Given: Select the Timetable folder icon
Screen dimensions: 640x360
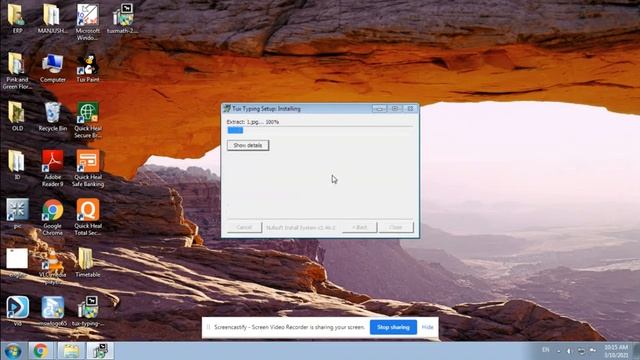Looking at the screenshot, I should coord(87,262).
